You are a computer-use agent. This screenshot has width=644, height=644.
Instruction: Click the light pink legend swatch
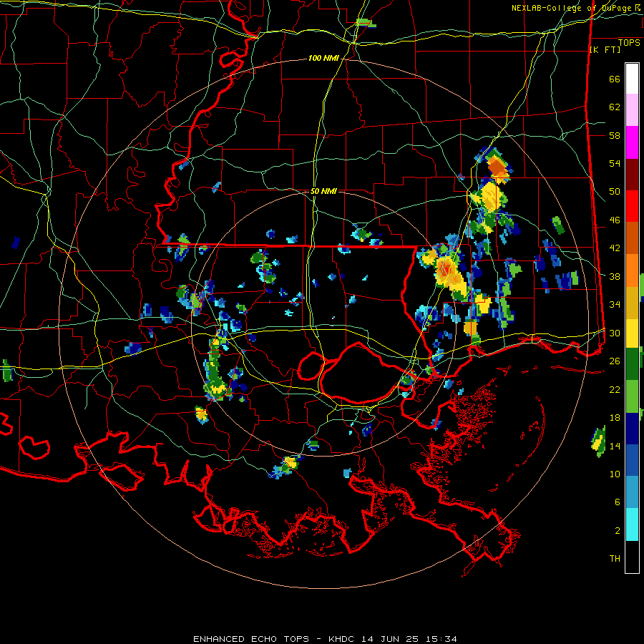632,110
